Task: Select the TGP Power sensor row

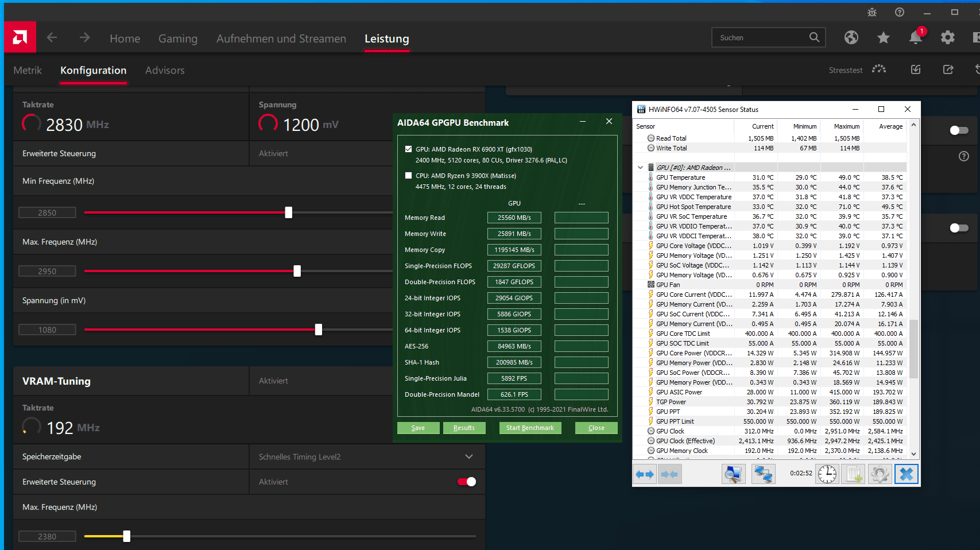Action: click(769, 402)
